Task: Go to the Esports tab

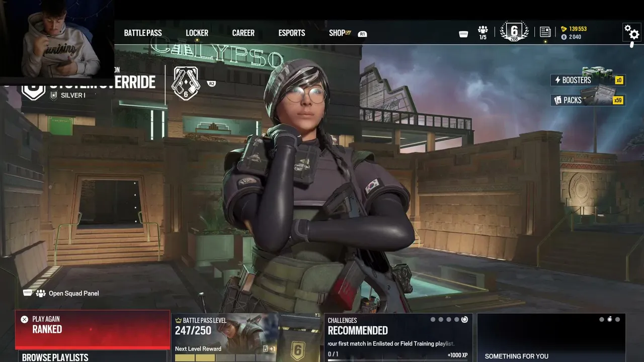Action: tap(292, 33)
